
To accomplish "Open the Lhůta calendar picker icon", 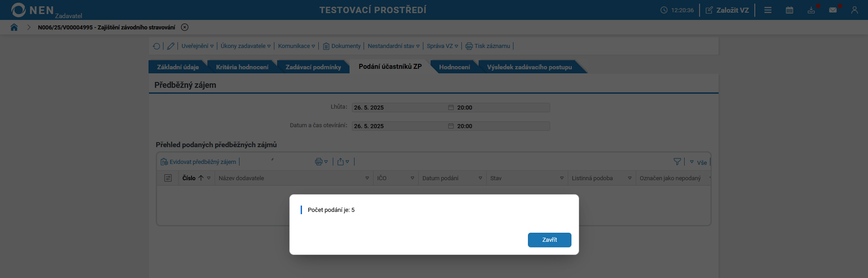I will [x=451, y=107].
